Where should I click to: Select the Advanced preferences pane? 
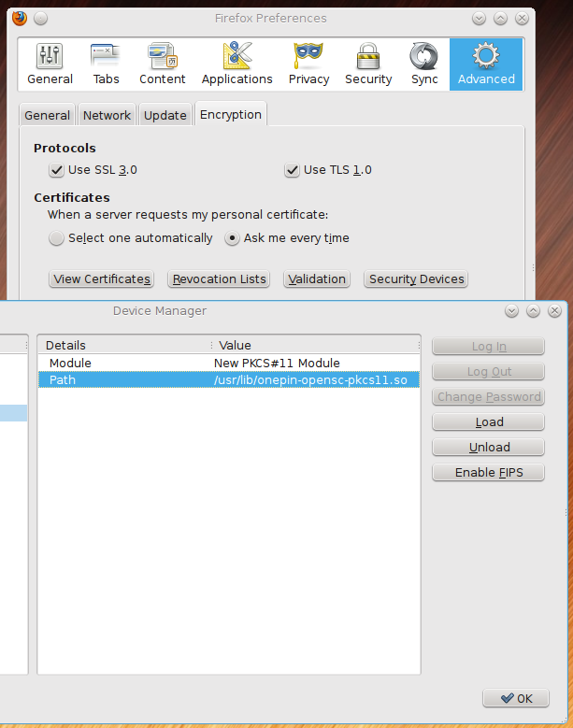[486, 64]
